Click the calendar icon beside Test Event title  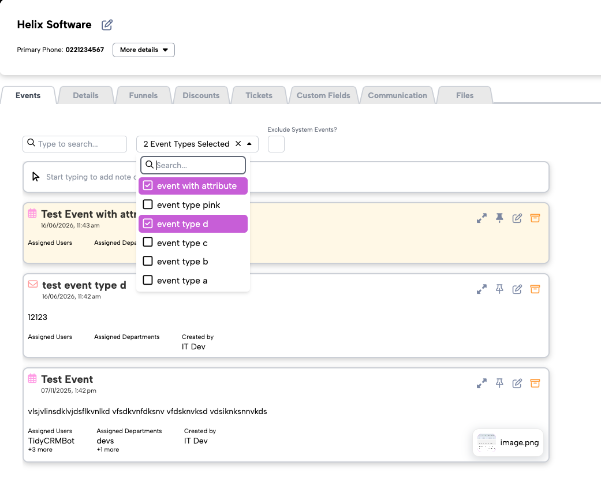pyautogui.click(x=33, y=379)
